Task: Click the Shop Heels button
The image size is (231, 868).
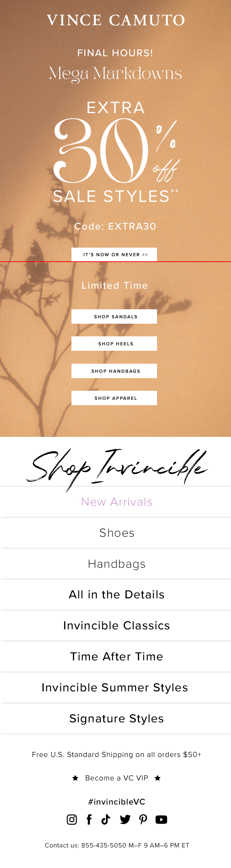Action: [x=114, y=344]
